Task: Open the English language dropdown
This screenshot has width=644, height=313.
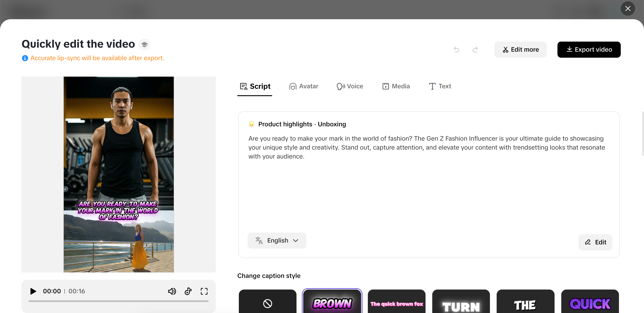Action: (x=277, y=241)
